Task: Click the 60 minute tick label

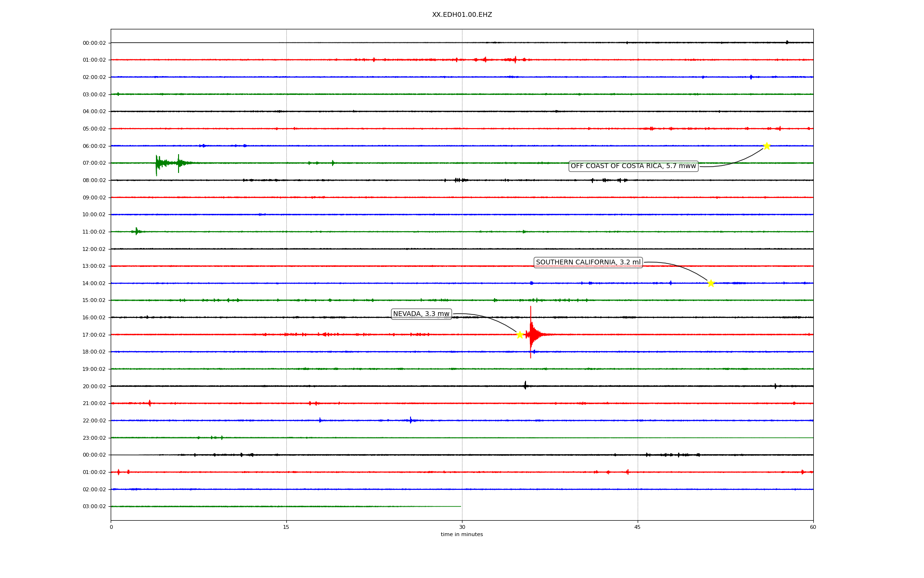Action: coord(813,527)
